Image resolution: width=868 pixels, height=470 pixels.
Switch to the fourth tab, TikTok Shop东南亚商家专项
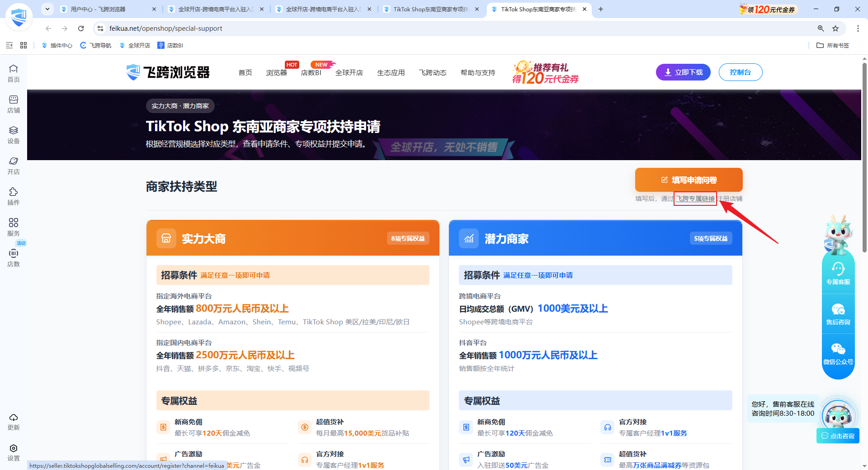431,9
